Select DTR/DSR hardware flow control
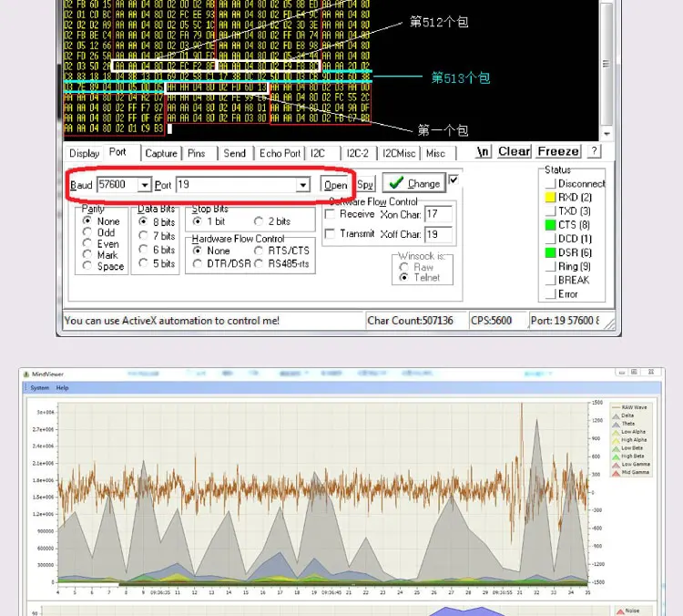This screenshot has width=683, height=616. (221, 263)
